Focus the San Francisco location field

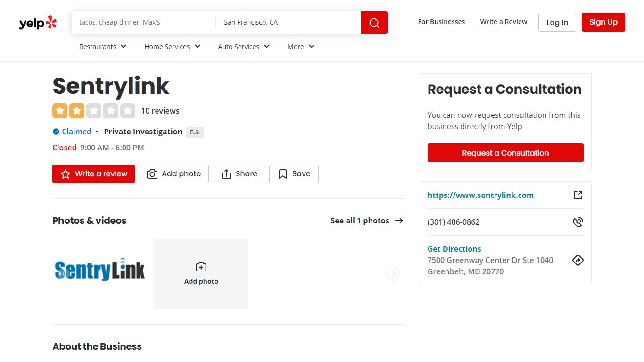pyautogui.click(x=289, y=22)
